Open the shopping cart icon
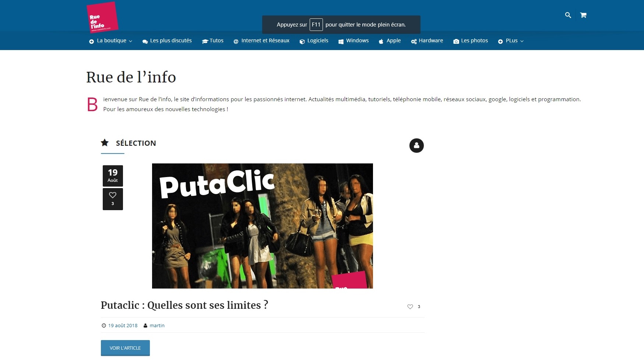Screen dimensions: 644x364 pos(583,15)
